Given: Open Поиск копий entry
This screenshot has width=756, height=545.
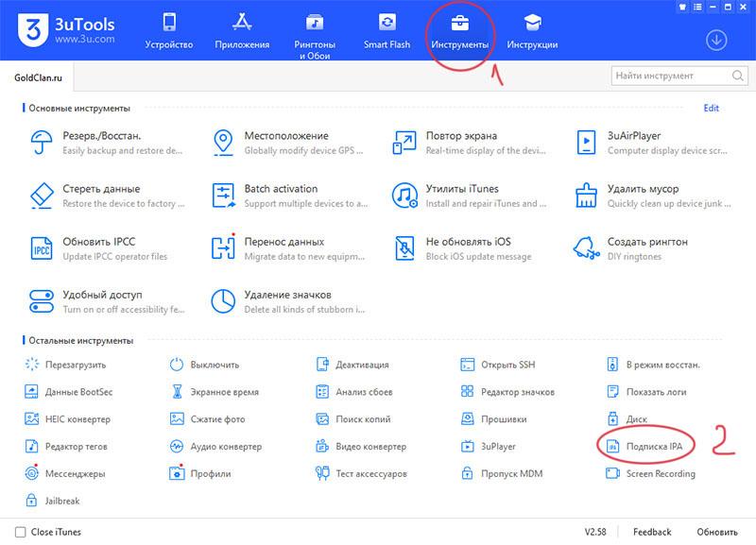Looking at the screenshot, I should (352, 418).
